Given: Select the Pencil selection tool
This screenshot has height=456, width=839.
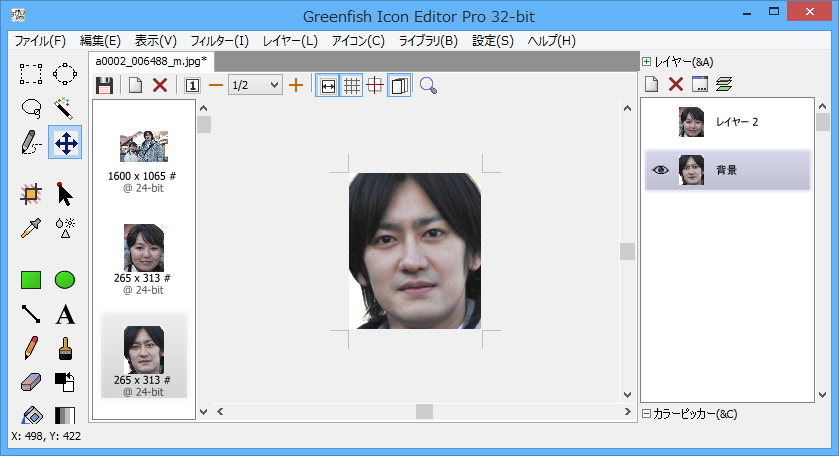Looking at the screenshot, I should [x=31, y=143].
